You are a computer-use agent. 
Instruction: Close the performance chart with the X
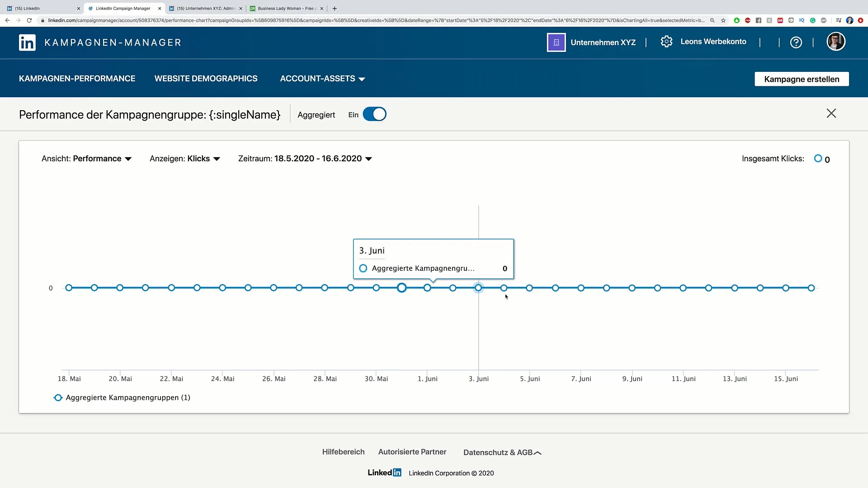point(831,113)
